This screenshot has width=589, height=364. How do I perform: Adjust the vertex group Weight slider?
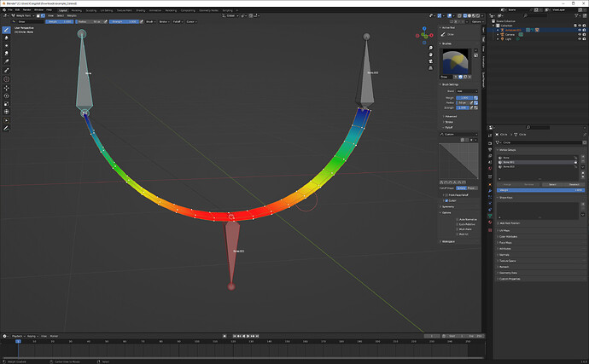(x=541, y=190)
